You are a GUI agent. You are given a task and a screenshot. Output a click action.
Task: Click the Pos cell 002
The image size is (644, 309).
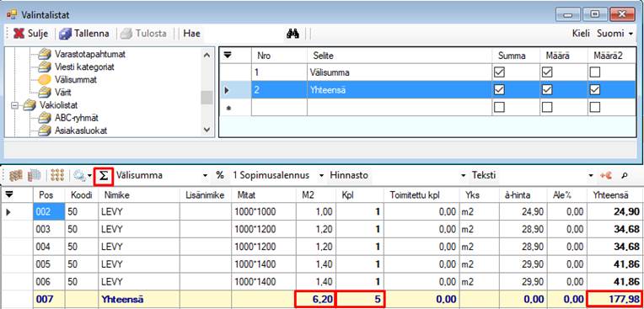tap(49, 212)
